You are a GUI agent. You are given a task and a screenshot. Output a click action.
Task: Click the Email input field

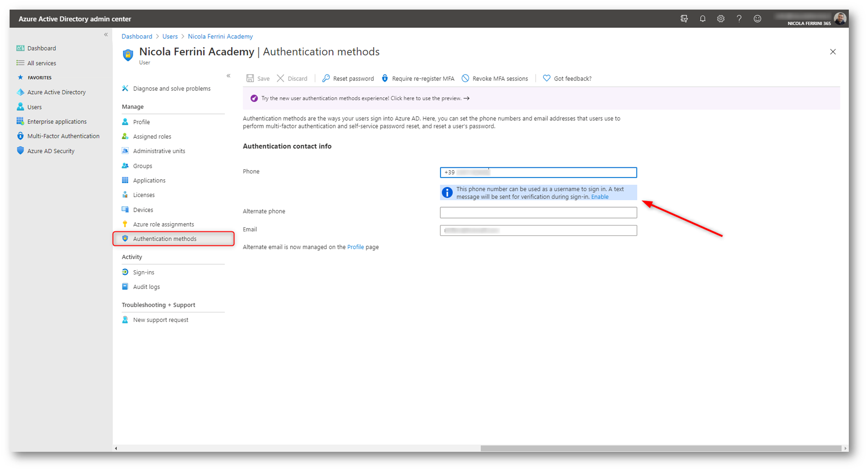[x=538, y=230]
